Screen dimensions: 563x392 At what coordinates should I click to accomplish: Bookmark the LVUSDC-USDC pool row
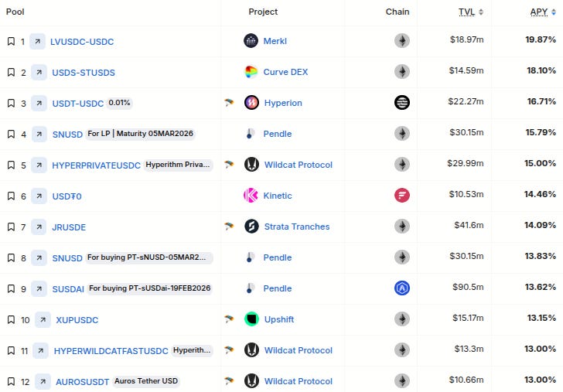(x=11, y=41)
